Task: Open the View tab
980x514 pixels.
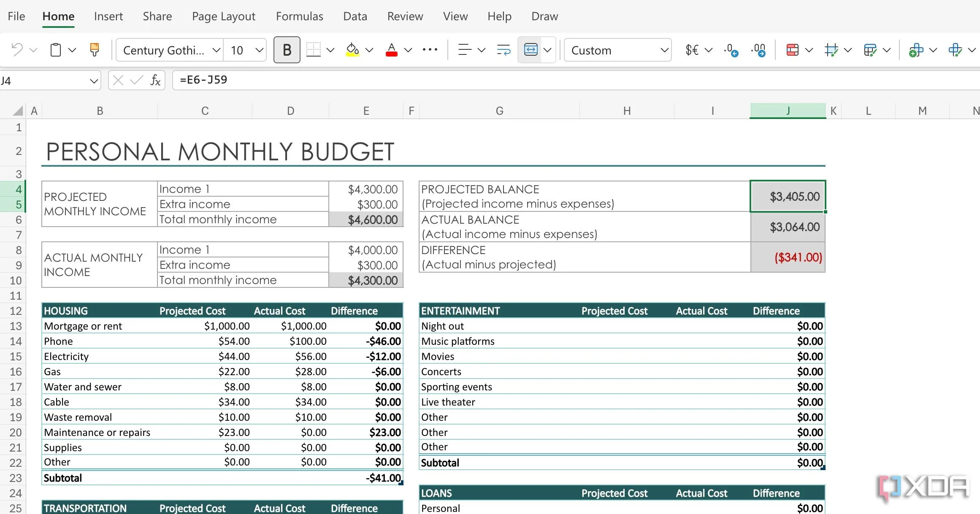Action: point(455,16)
